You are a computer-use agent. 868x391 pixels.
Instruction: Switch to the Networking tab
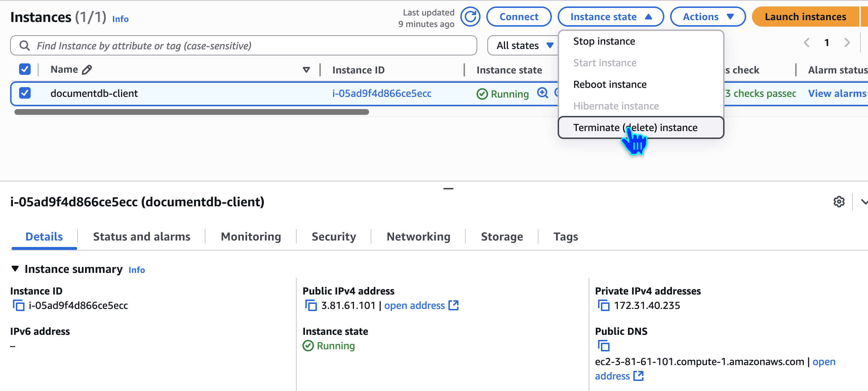[x=418, y=237]
